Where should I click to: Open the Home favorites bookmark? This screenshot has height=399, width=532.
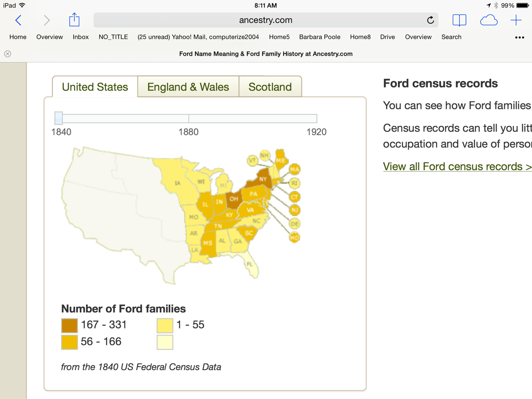(18, 37)
